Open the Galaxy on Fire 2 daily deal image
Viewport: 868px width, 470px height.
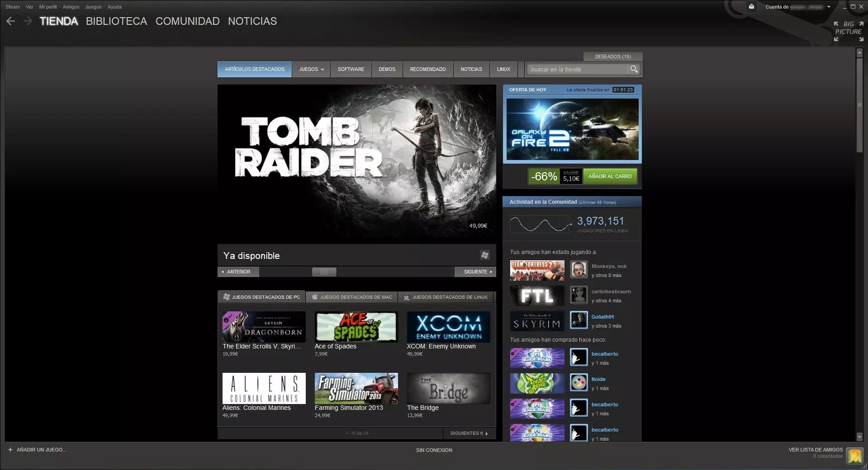point(572,129)
